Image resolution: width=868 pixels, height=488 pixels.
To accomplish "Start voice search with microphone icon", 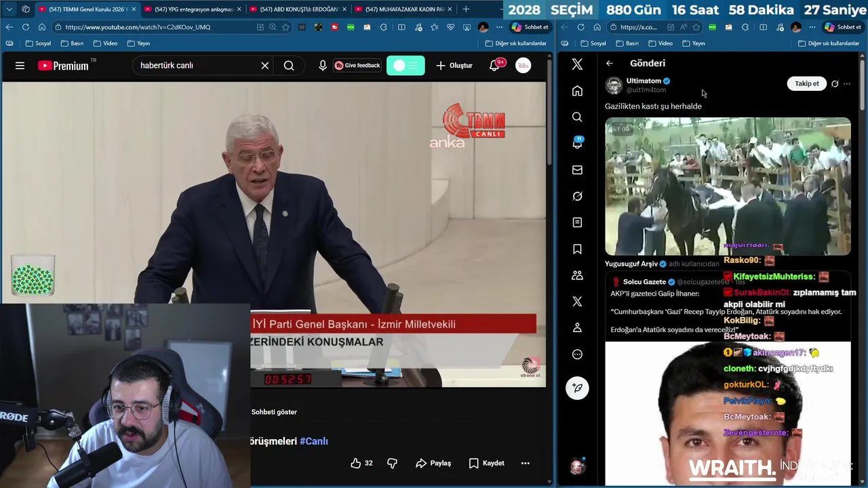I will tap(323, 66).
